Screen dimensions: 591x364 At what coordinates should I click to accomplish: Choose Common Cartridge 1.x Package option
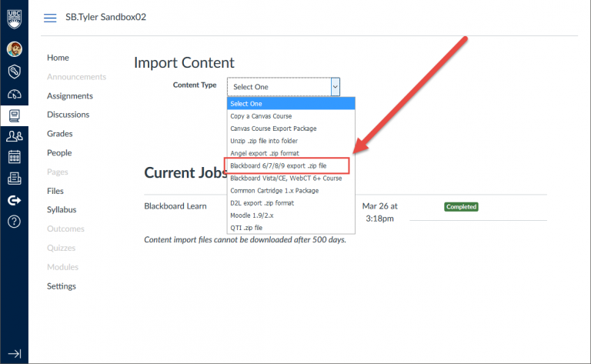pyautogui.click(x=291, y=191)
